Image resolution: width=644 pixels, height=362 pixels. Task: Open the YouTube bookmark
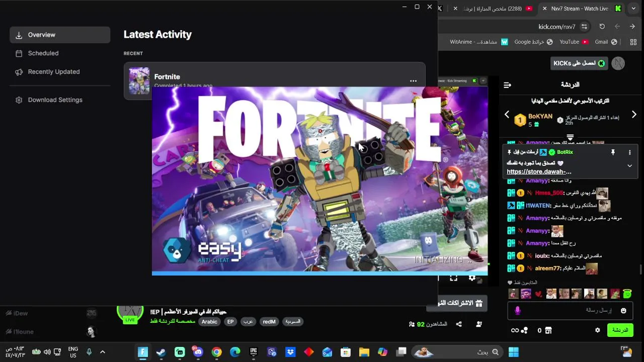click(574, 42)
